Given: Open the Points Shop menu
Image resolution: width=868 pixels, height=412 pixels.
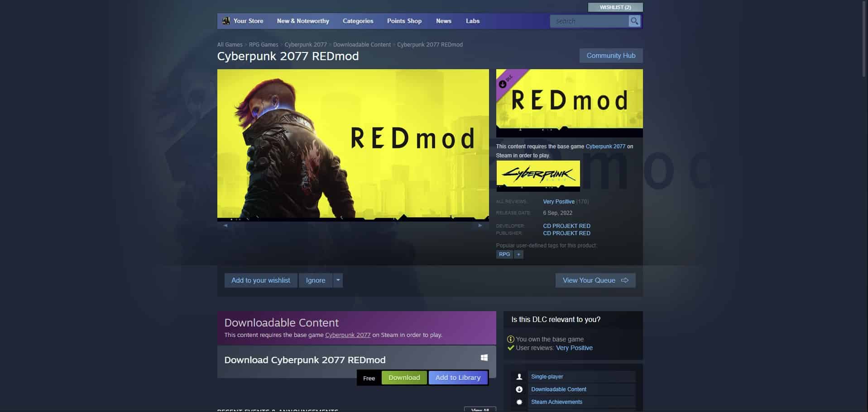Looking at the screenshot, I should (x=404, y=21).
